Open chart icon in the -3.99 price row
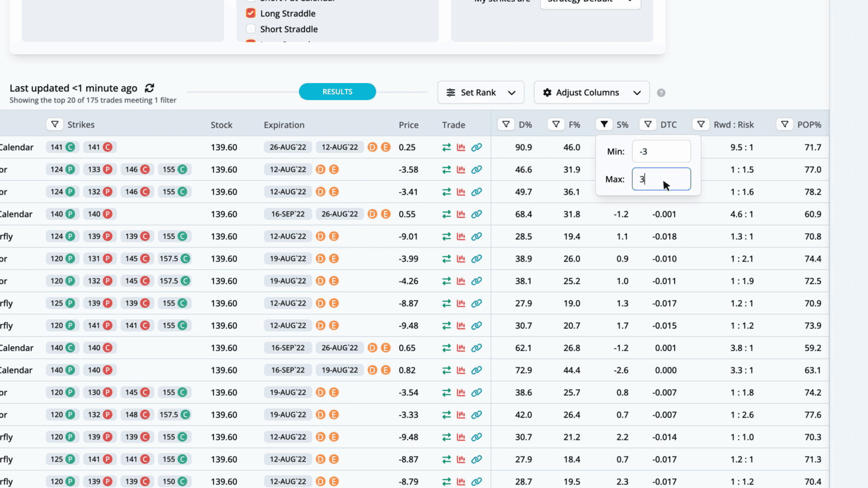Image resolution: width=868 pixels, height=488 pixels. 461,258
